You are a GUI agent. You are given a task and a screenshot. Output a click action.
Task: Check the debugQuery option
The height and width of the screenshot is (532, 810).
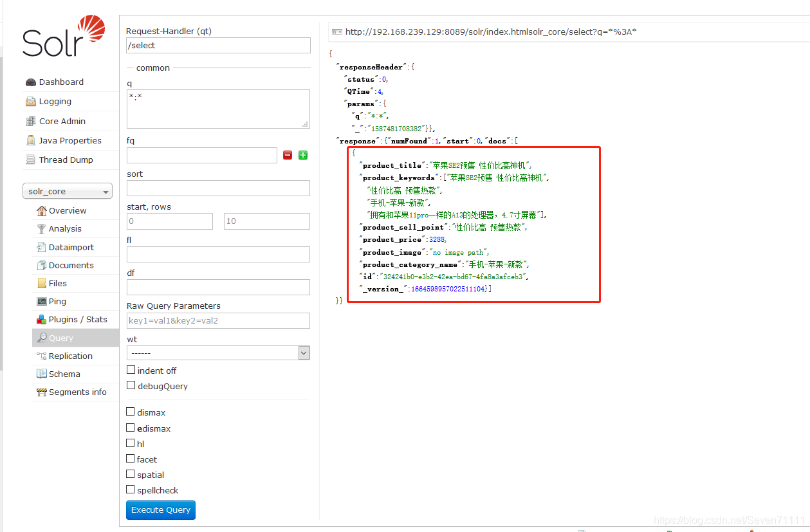pyautogui.click(x=130, y=386)
